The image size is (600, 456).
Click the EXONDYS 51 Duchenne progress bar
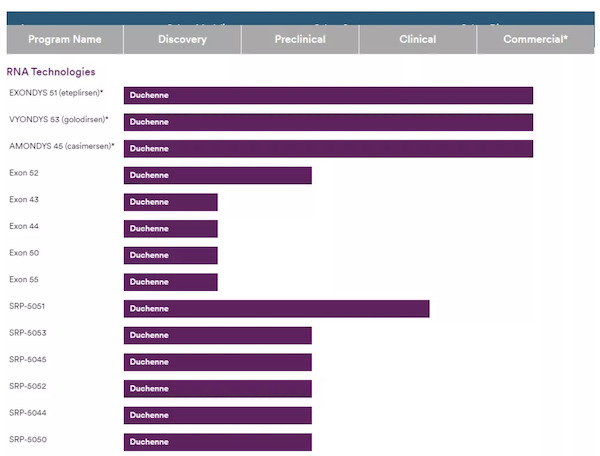(x=328, y=96)
